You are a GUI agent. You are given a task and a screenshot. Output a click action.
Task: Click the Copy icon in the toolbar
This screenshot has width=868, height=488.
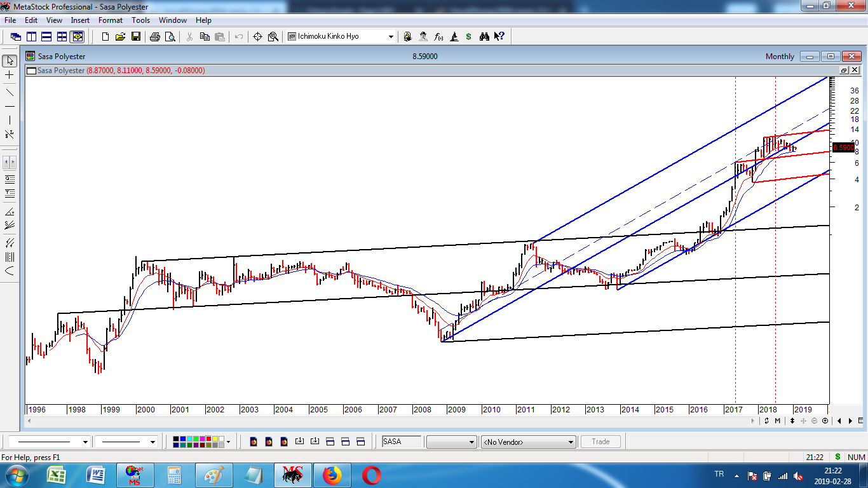[x=205, y=37]
